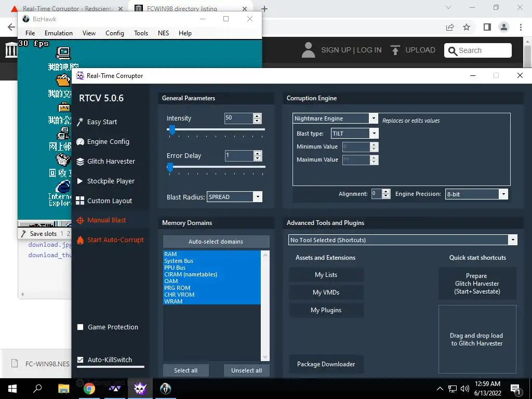Viewport: 532px width, 399px height.
Task: Click Manual Blast crosshair icon
Action: (80, 220)
